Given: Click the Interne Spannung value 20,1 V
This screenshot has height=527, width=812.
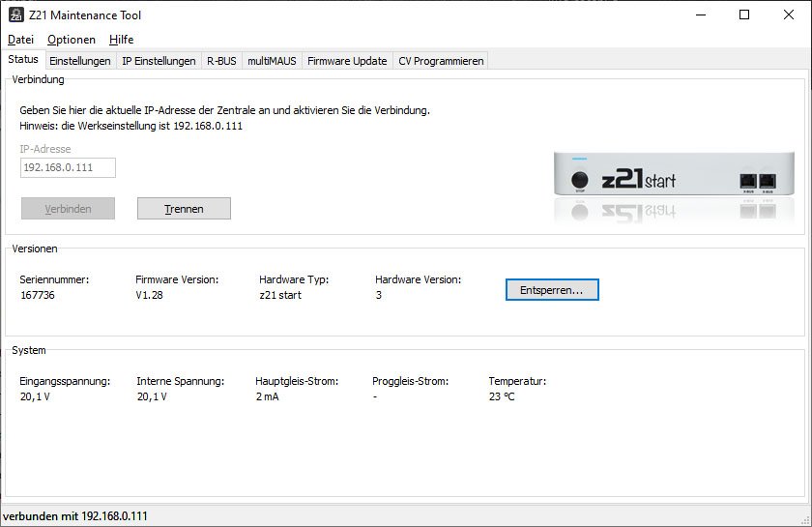Looking at the screenshot, I should click(x=152, y=396).
